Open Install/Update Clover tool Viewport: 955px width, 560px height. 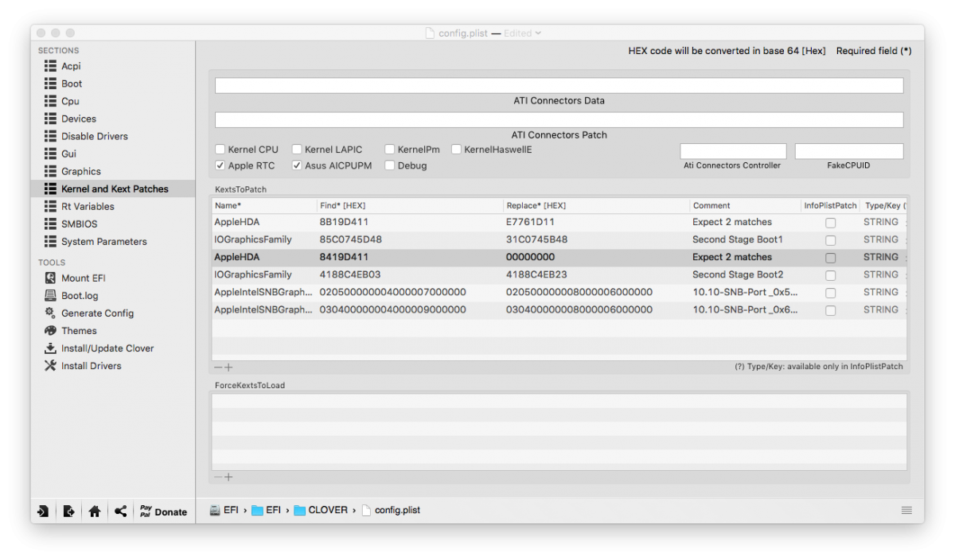tap(50, 348)
